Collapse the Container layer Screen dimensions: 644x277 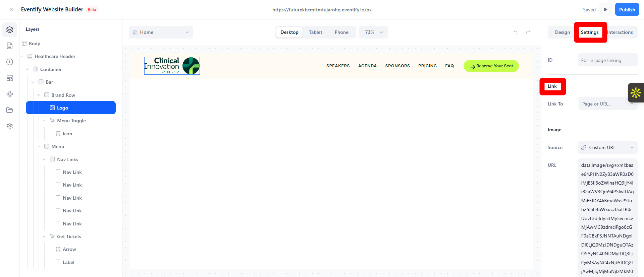tap(28, 69)
